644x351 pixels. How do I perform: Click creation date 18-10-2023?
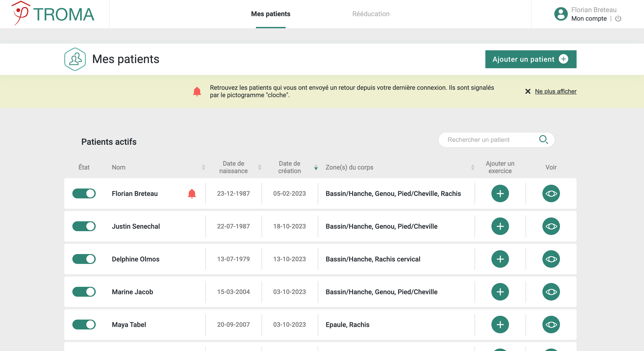[289, 226]
